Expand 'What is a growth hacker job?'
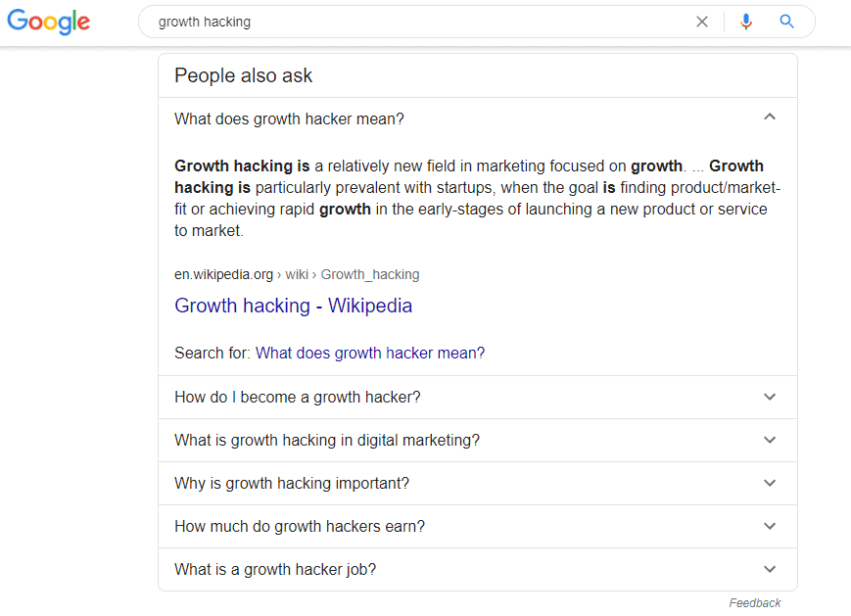 pyautogui.click(x=275, y=569)
